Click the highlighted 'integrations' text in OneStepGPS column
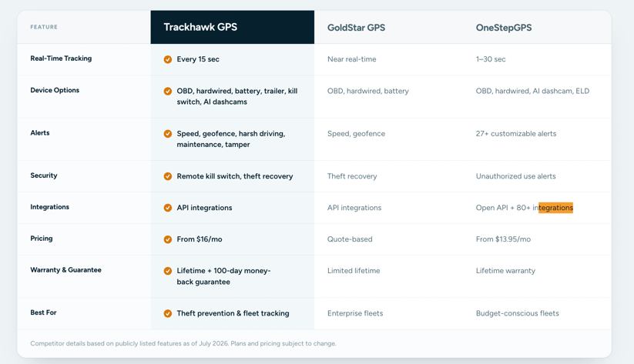This screenshot has width=634, height=364. (x=555, y=208)
